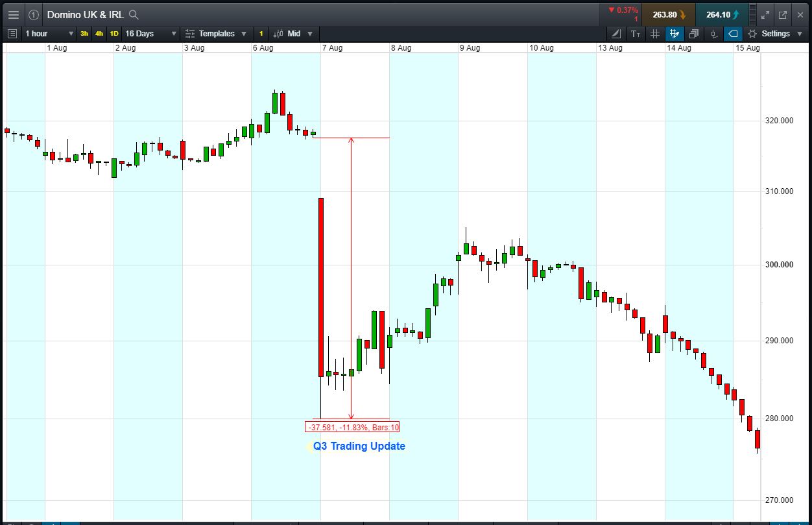Open the Templates dropdown
Image resolution: width=812 pixels, height=525 pixels.
click(x=216, y=34)
